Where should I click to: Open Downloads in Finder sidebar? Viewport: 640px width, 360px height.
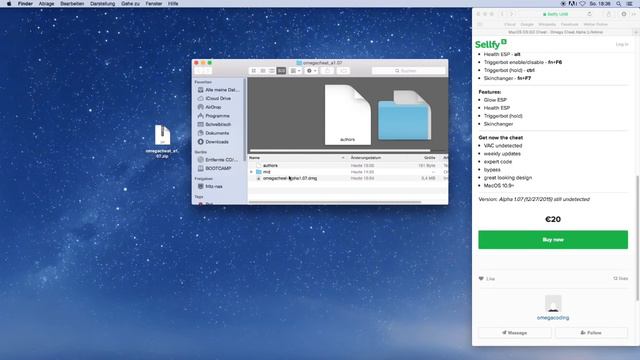coord(213,142)
